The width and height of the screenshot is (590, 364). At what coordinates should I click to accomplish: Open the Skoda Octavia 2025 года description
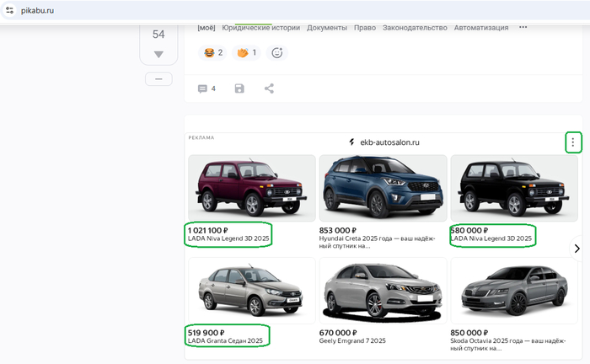pyautogui.click(x=508, y=345)
